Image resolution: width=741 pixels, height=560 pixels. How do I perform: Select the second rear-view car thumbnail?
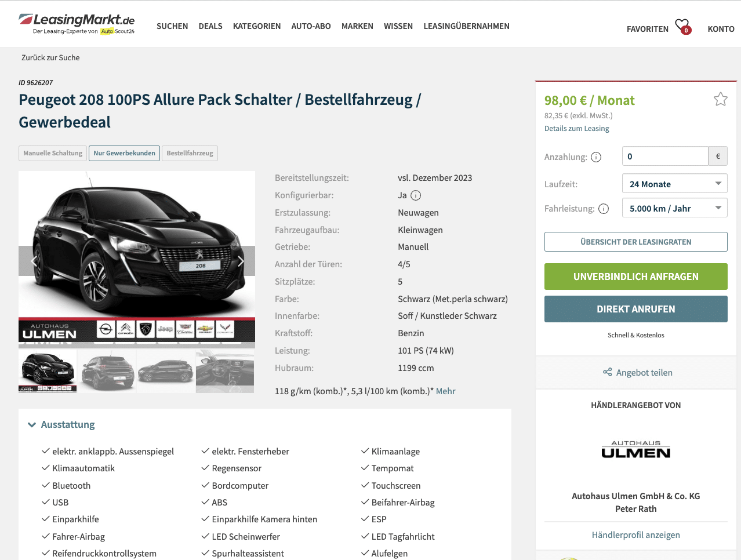(x=107, y=371)
